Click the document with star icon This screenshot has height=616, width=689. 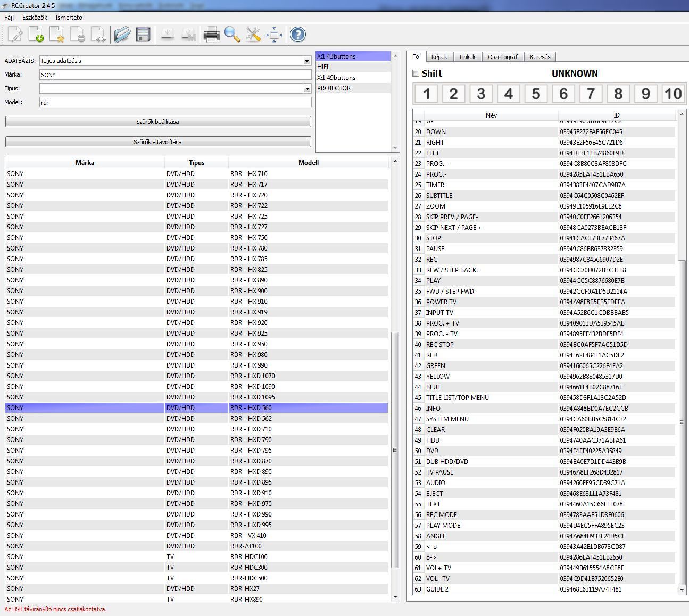point(56,35)
